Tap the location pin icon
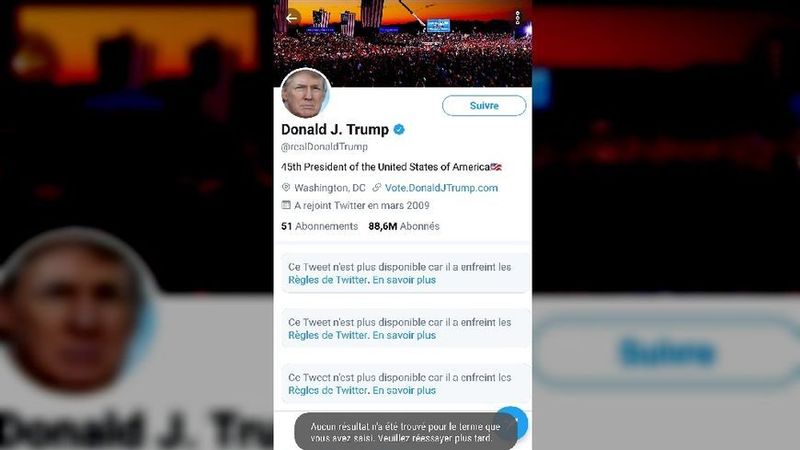 pyautogui.click(x=286, y=188)
